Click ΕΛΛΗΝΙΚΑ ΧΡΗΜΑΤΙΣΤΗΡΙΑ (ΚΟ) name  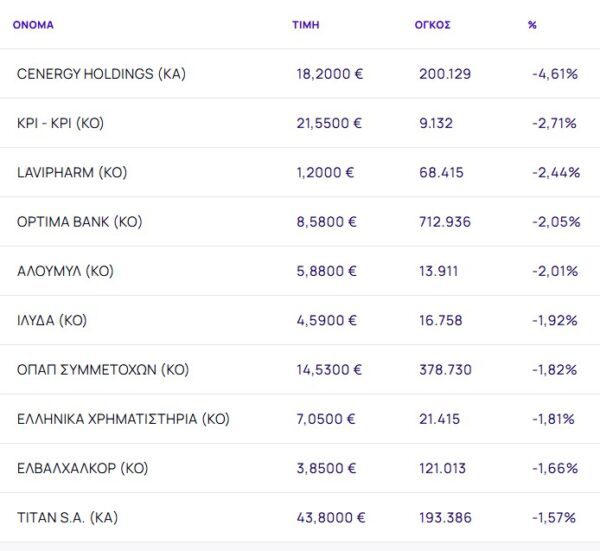tap(123, 419)
